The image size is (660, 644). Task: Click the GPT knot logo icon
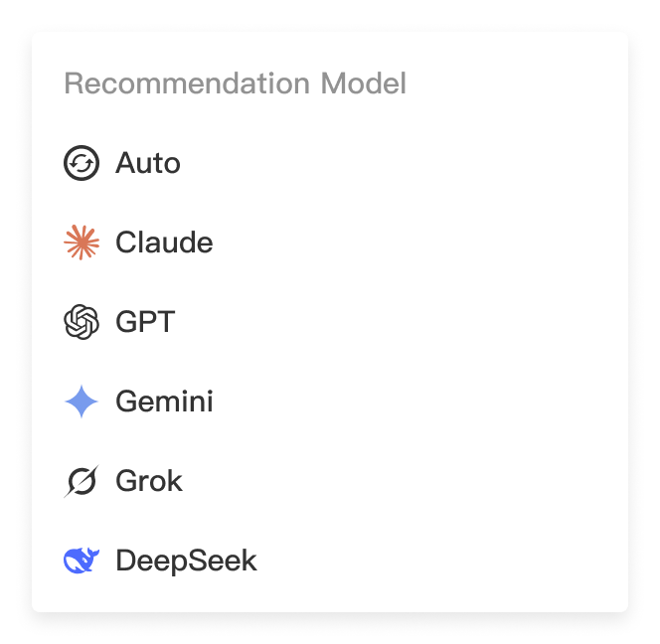pos(82,322)
